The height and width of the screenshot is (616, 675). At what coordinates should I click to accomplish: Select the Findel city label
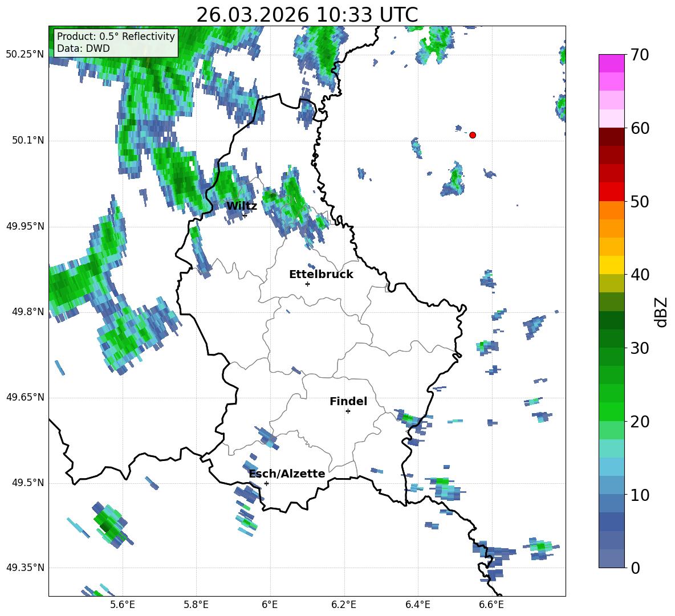click(348, 401)
